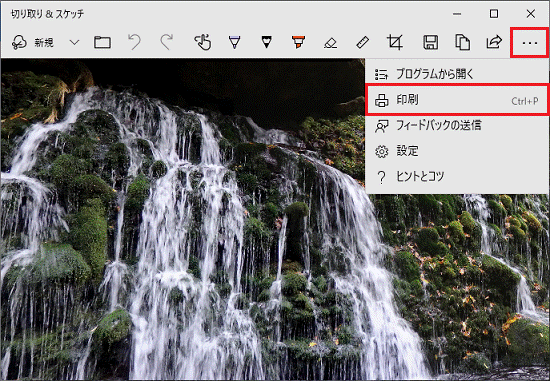This screenshot has width=550, height=381.
Task: Choose プログラムから開く from the menu
Action: coord(457,74)
